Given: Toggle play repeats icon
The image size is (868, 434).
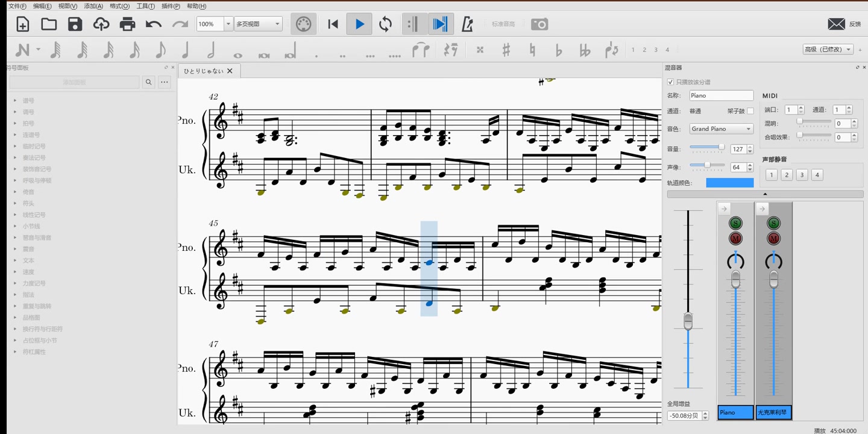Looking at the screenshot, I should pyautogui.click(x=414, y=24).
